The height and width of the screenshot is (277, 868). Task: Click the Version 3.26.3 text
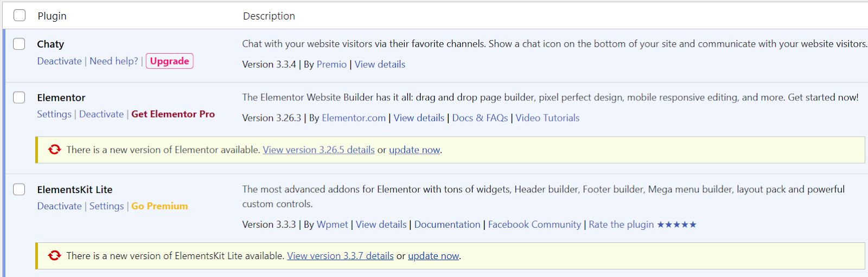[271, 118]
